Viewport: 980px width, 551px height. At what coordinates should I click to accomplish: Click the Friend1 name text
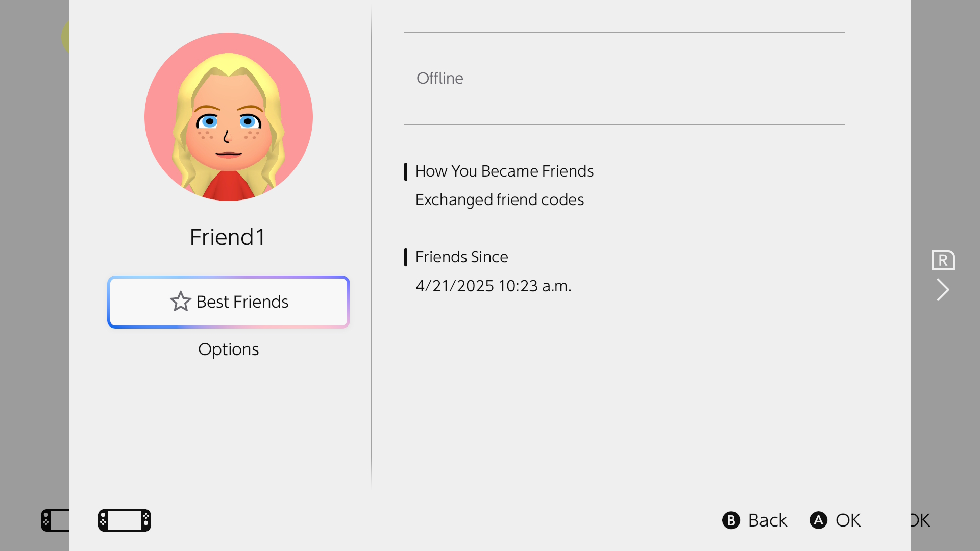pyautogui.click(x=227, y=237)
